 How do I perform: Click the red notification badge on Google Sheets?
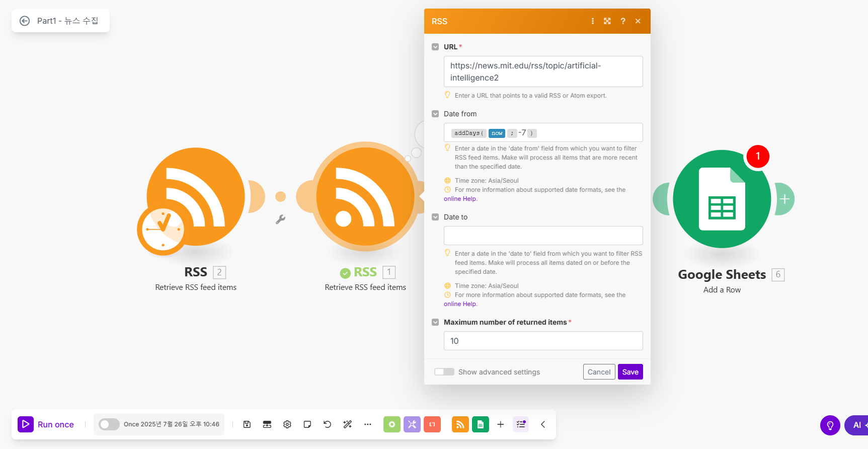pos(758,157)
